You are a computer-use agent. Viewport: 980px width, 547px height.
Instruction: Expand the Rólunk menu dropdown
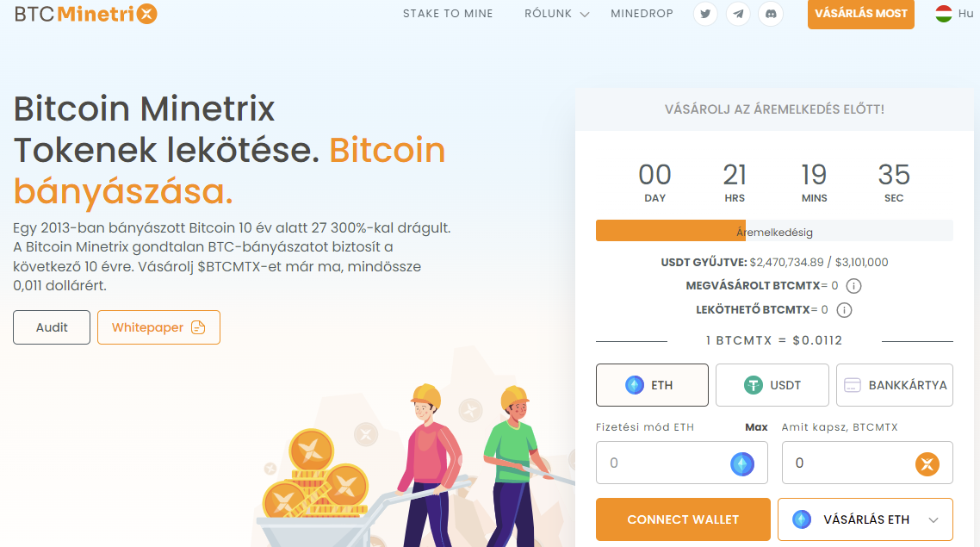click(556, 14)
